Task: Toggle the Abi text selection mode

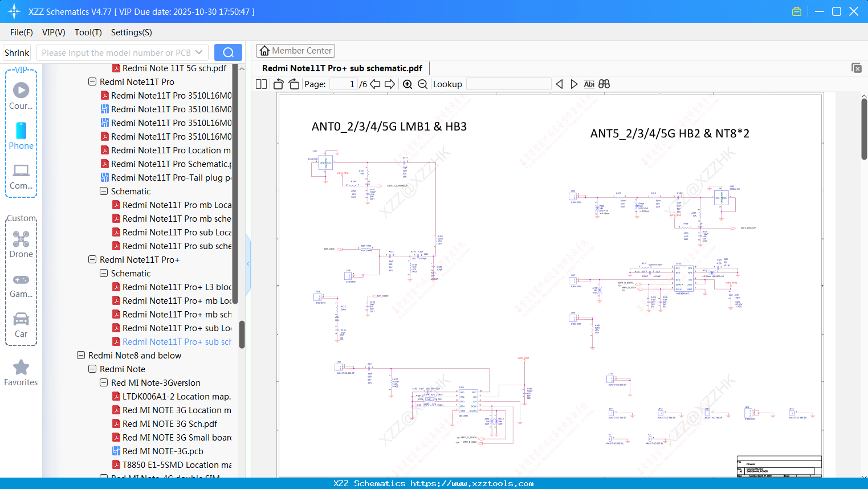Action: (589, 84)
